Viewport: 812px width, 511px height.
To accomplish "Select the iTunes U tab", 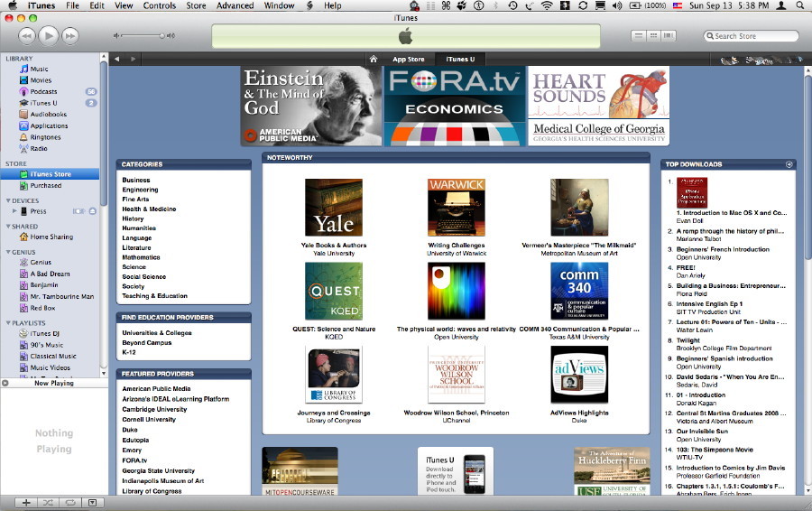I will click(x=460, y=59).
